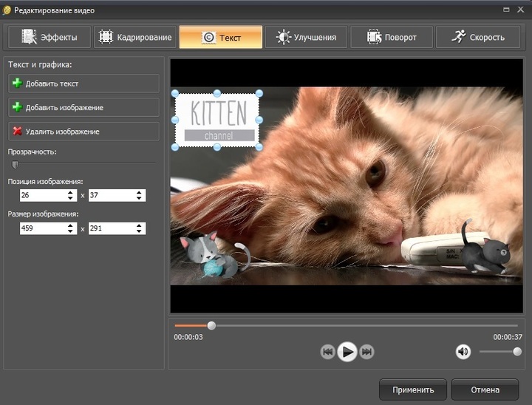Viewport: 532px width, 405px height.
Task: Switch to the Поворот tab
Action: pyautogui.click(x=392, y=37)
